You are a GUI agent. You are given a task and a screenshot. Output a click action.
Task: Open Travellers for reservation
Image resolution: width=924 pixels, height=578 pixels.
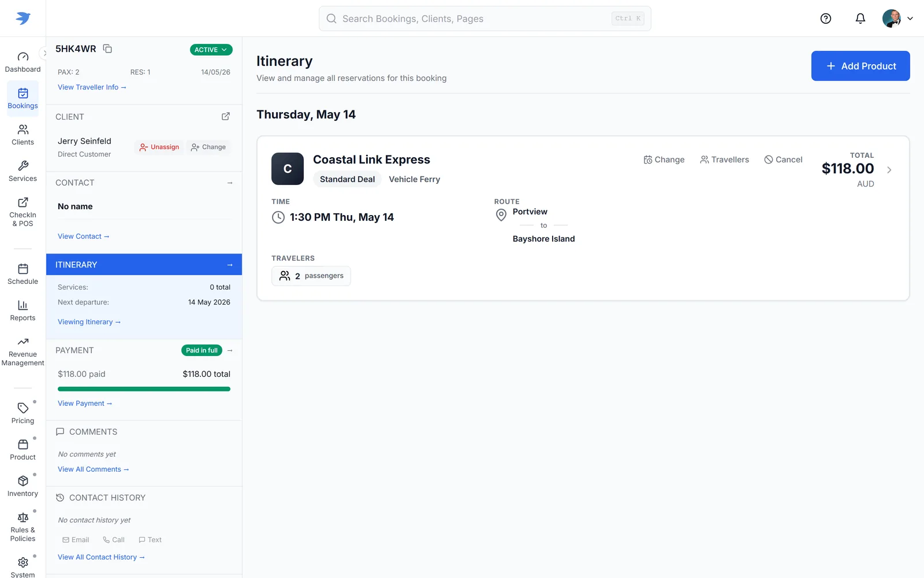724,160
